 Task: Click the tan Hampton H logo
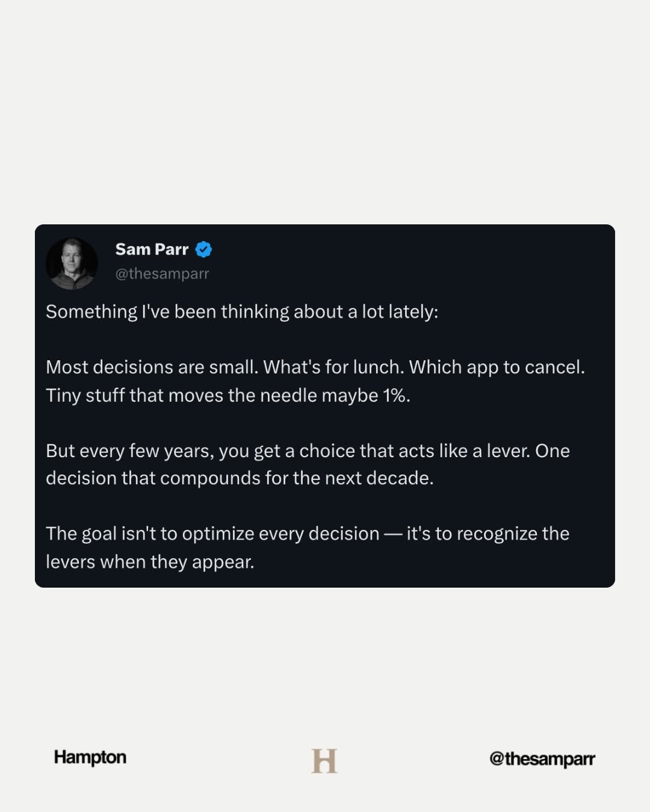pyautogui.click(x=324, y=760)
